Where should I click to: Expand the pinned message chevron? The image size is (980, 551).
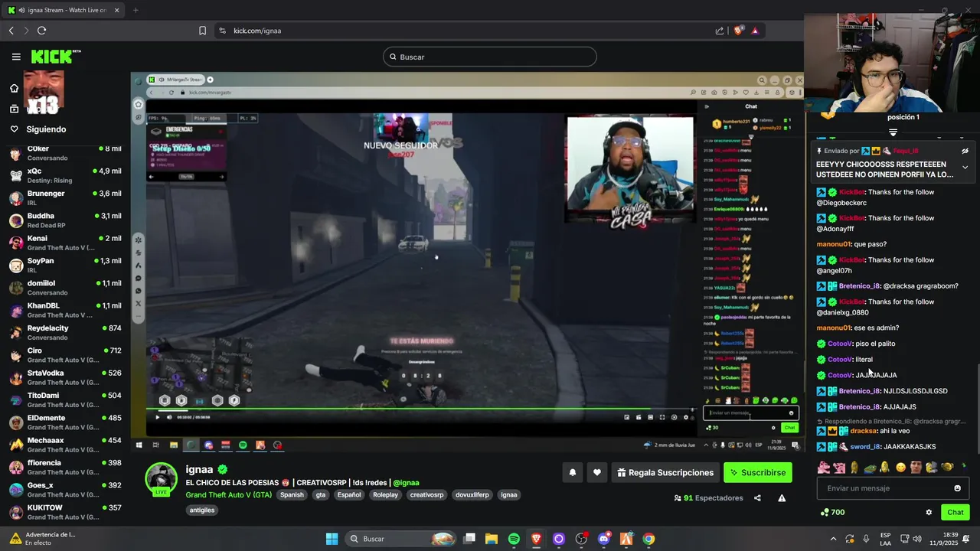point(965,168)
